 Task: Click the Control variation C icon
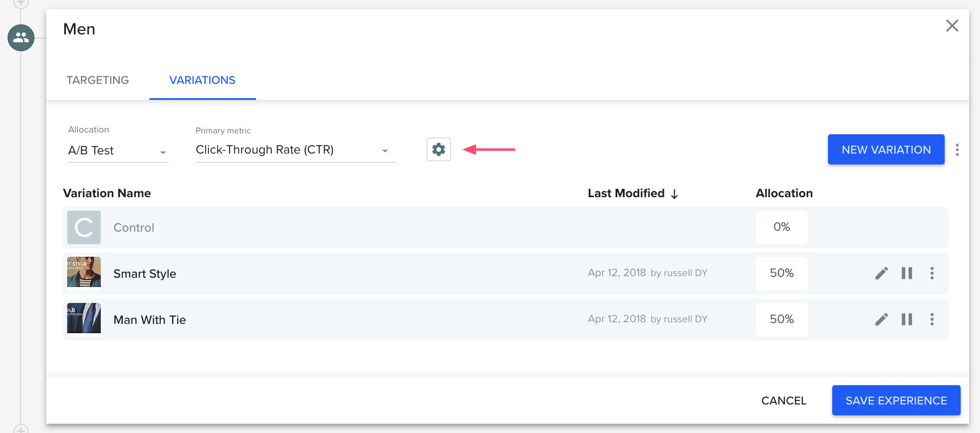pyautogui.click(x=83, y=227)
